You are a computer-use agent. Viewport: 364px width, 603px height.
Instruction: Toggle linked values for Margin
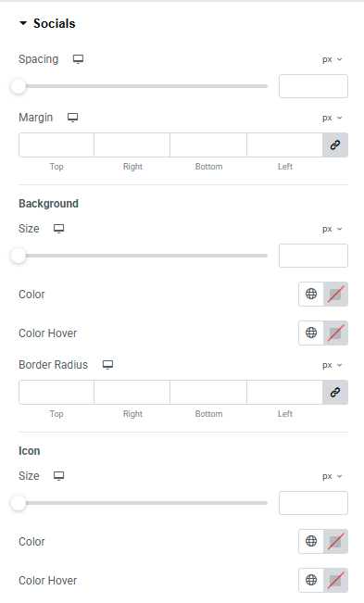(335, 145)
